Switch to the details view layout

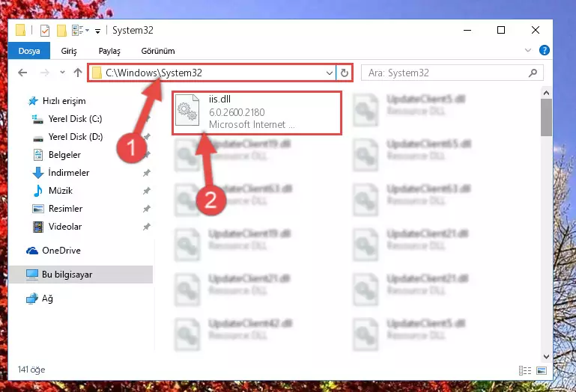click(525, 370)
